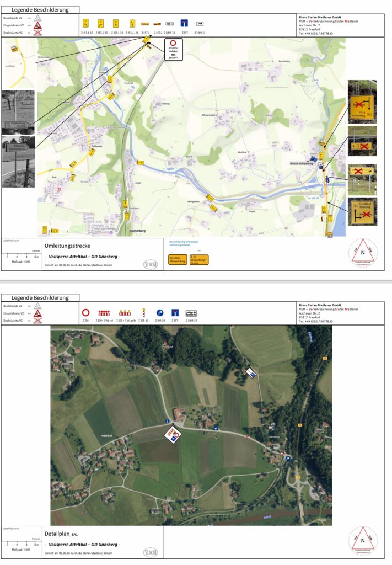Viewport: 392px width, 565px height.
Task: Click the orange B 15 Wasserburger Straße sign
Action: [198, 260]
